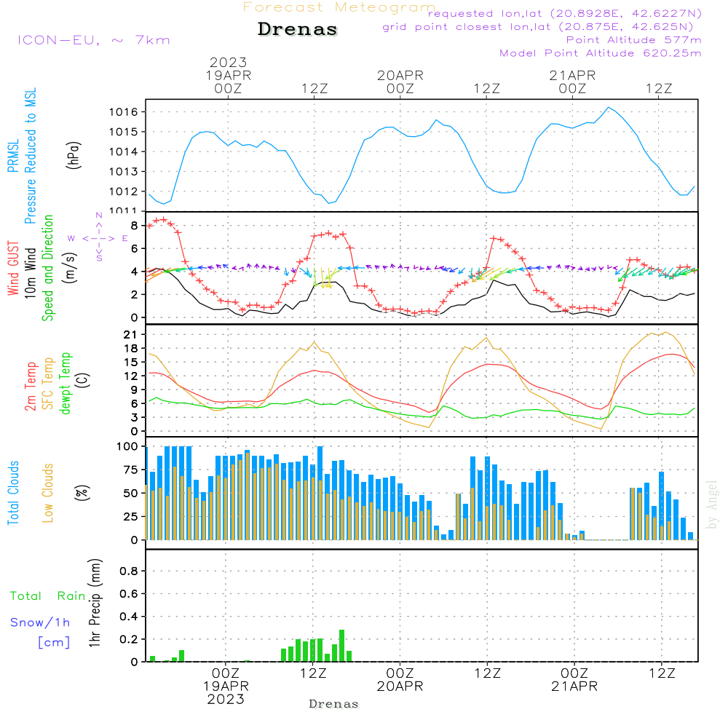Click the Forecast Meteogram heading
Image resolution: width=728 pixels, height=728 pixels.
click(x=339, y=7)
